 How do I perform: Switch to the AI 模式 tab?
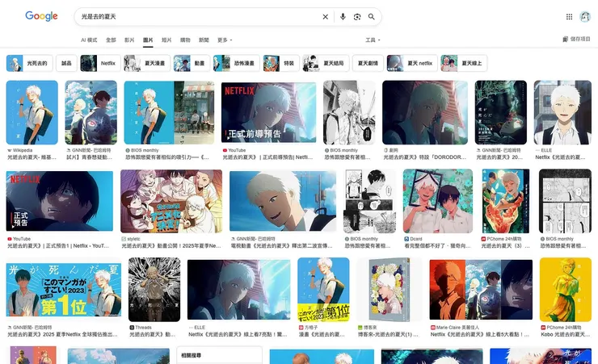(x=89, y=40)
